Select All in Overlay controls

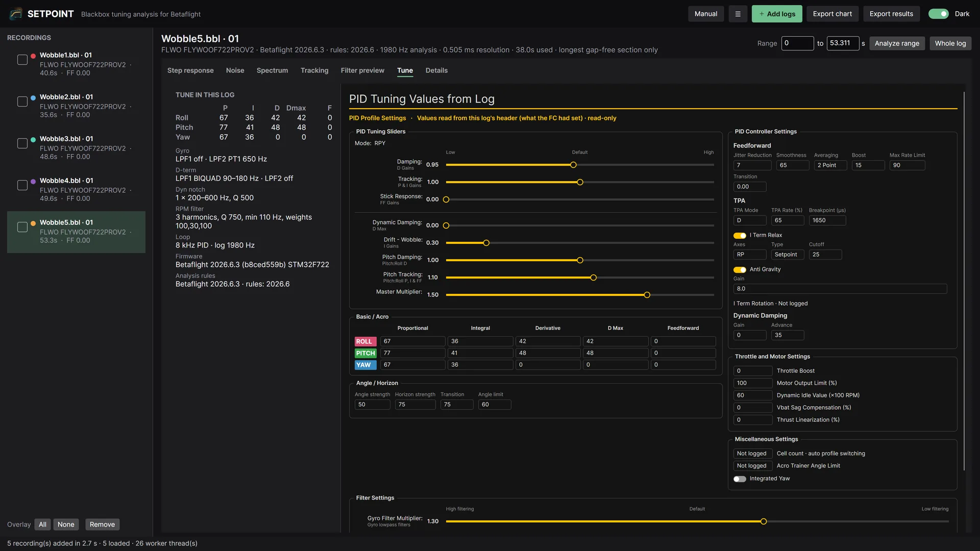click(42, 524)
